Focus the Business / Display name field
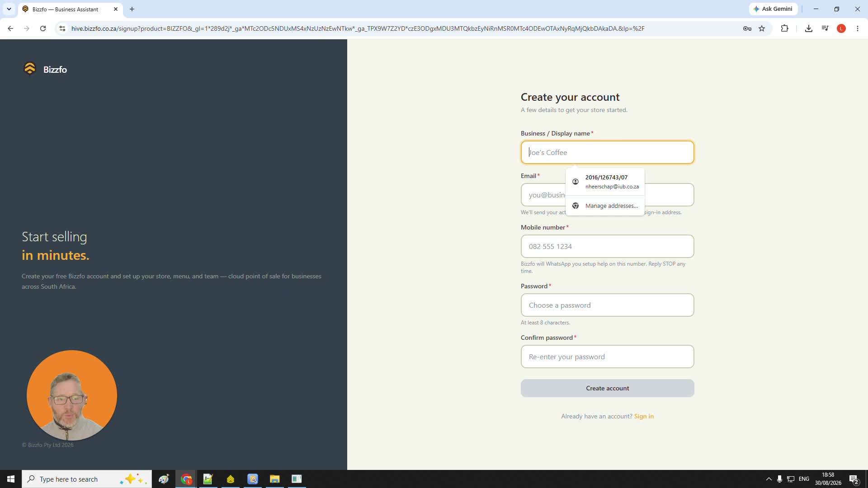 tap(607, 152)
